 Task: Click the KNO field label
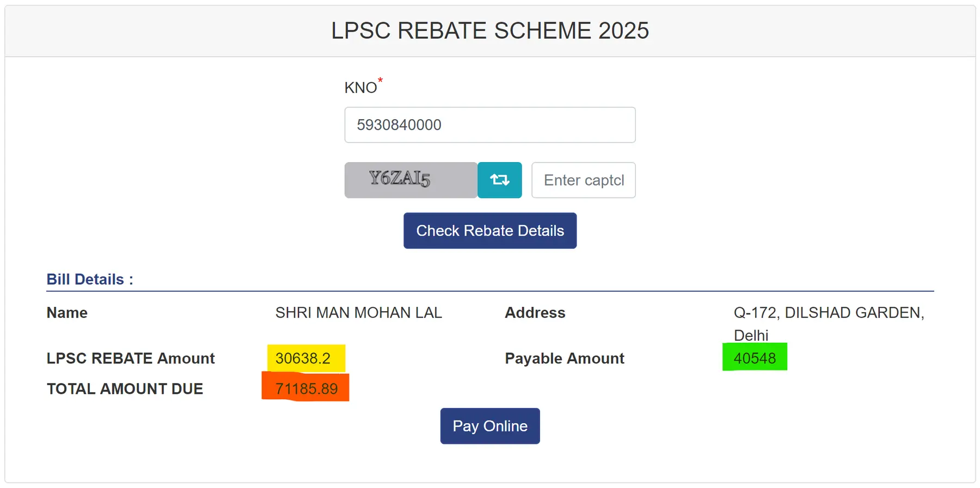click(x=360, y=88)
